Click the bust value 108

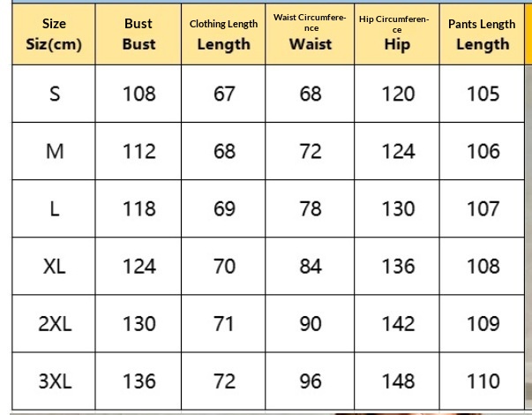point(139,94)
